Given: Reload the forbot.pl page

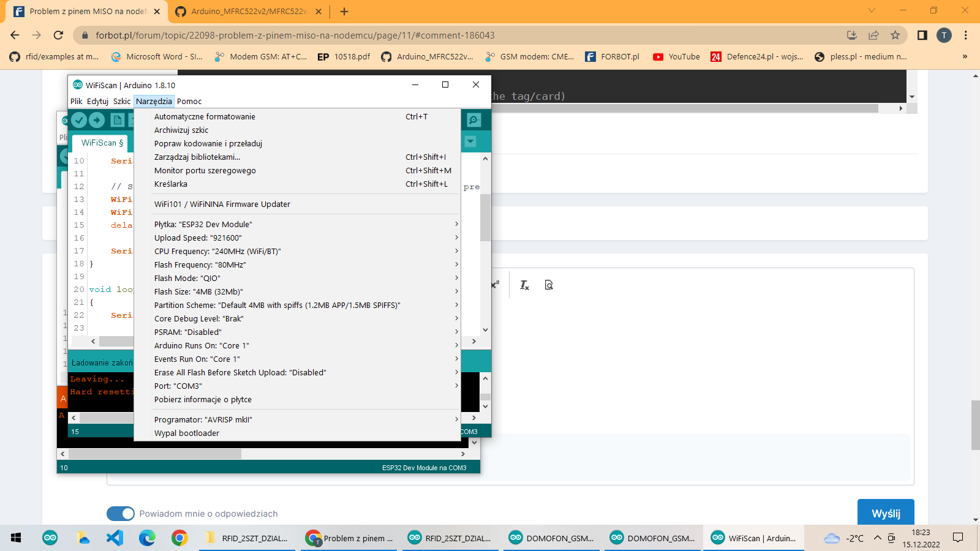Looking at the screenshot, I should 58,35.
